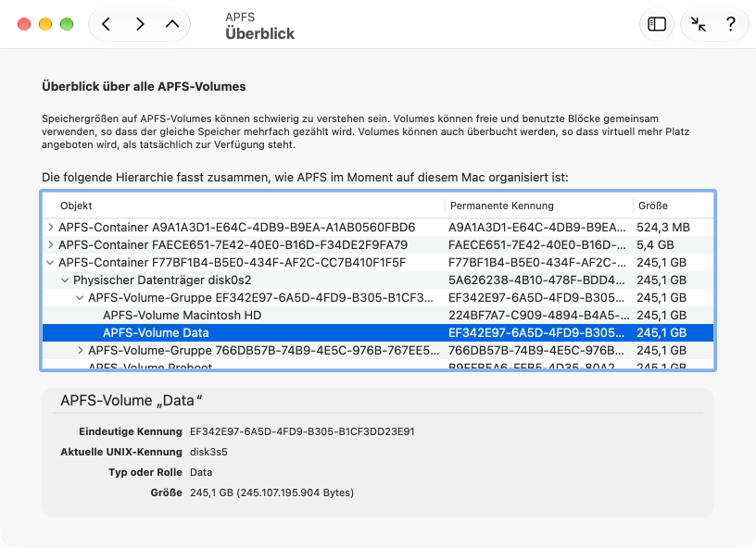The image size is (756, 548).
Task: Collapse APFS-Container F77BF1B4 row
Action: click(x=50, y=263)
